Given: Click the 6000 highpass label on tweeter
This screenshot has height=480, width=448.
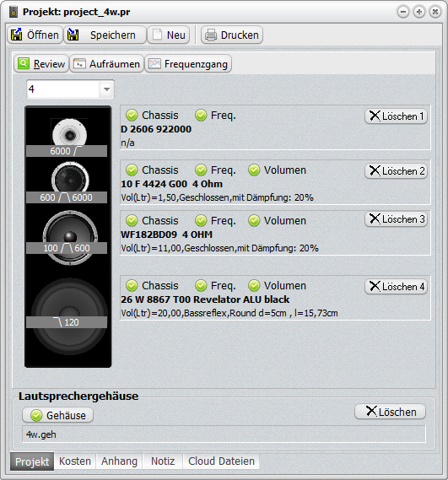Looking at the screenshot, I should pyautogui.click(x=67, y=151).
